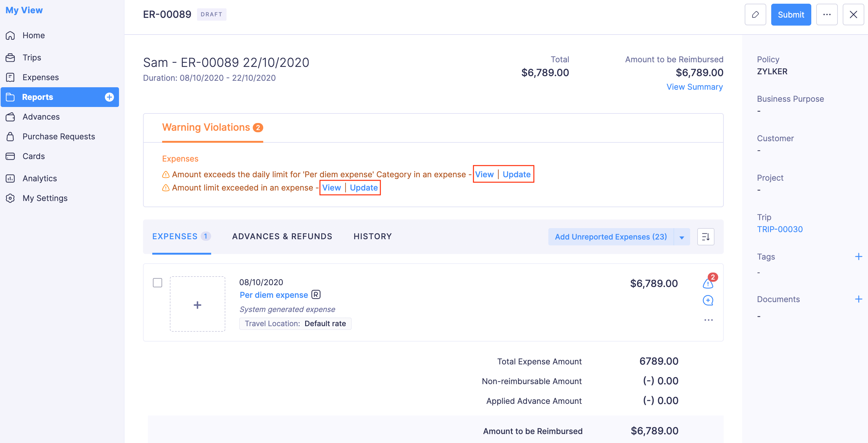Image resolution: width=868 pixels, height=443 pixels.
Task: Open the View Summary link
Action: [694, 87]
